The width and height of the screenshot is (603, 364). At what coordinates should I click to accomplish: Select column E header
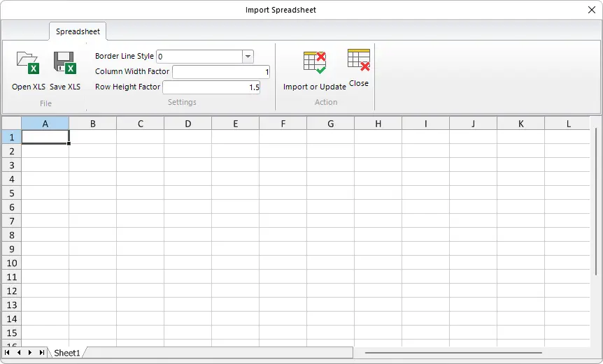pyautogui.click(x=235, y=124)
